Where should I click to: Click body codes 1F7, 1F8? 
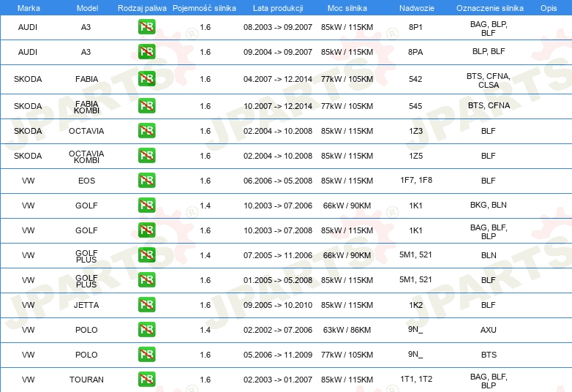click(416, 180)
